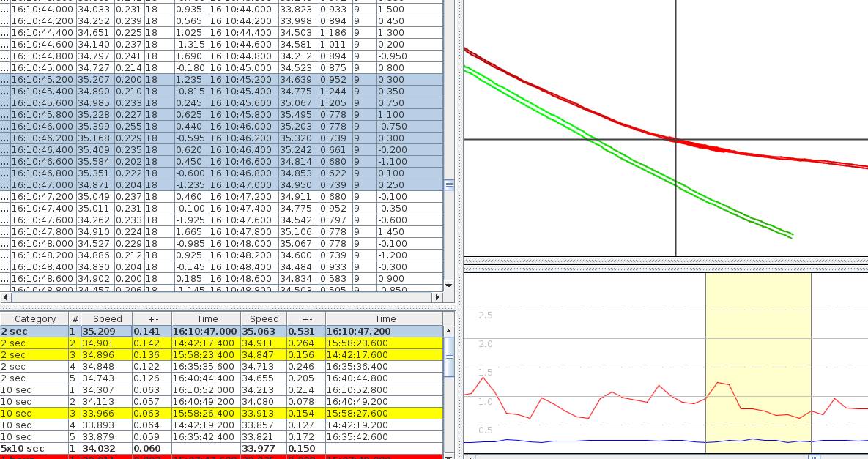The height and width of the screenshot is (459, 868).
Task: Click the results table vertical scrollbar thumb
Action: [x=449, y=355]
